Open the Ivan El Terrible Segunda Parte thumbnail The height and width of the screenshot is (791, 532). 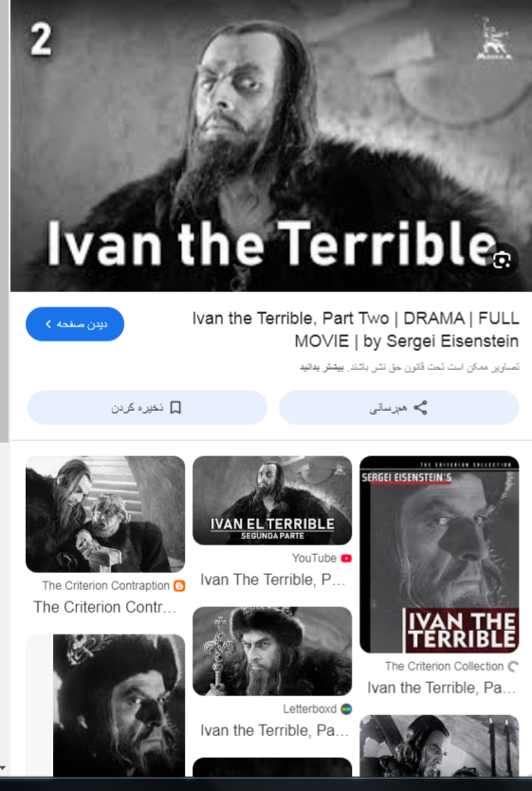pos(272,501)
